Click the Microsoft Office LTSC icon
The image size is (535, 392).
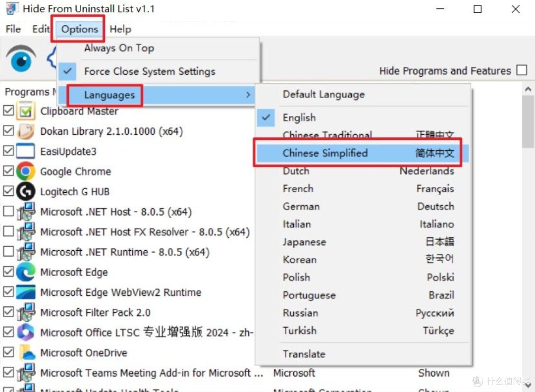click(26, 332)
